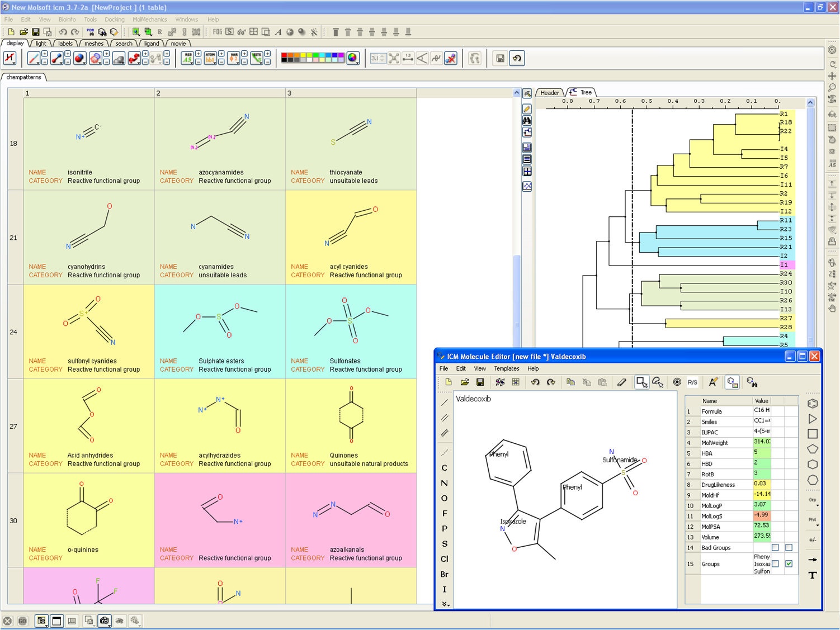Click the DrugLikeness property row
Image resolution: width=840 pixels, height=630 pixels.
[742, 485]
